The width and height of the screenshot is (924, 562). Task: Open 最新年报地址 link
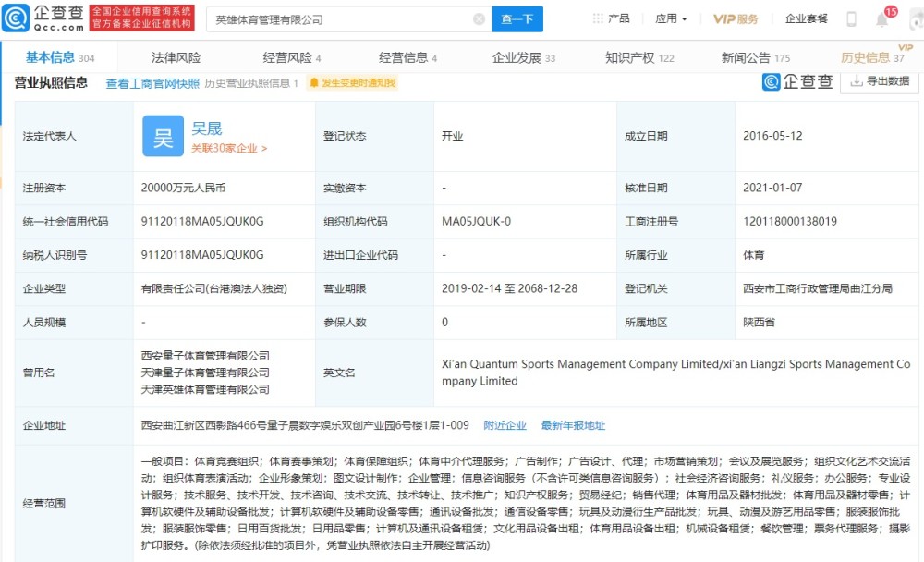click(573, 425)
